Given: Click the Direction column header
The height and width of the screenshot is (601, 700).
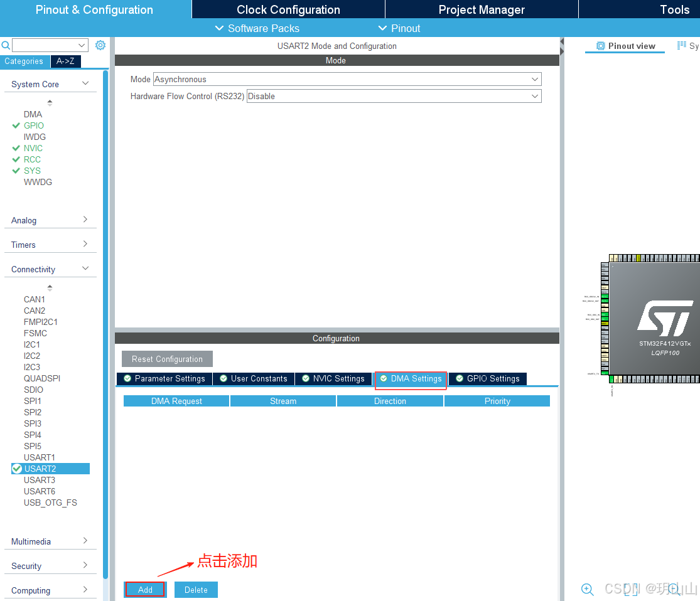Looking at the screenshot, I should tap(390, 401).
